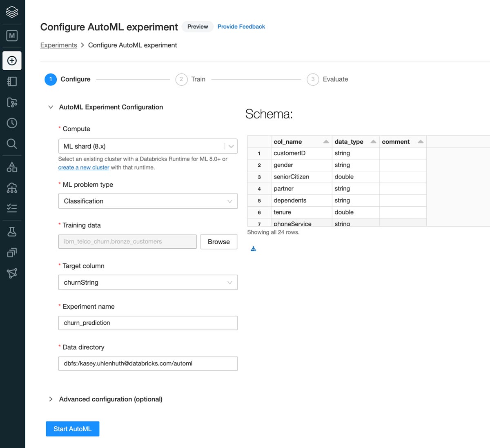Open the Workspace notebook icon in sidebar
This screenshot has height=448, width=490.
click(12, 81)
